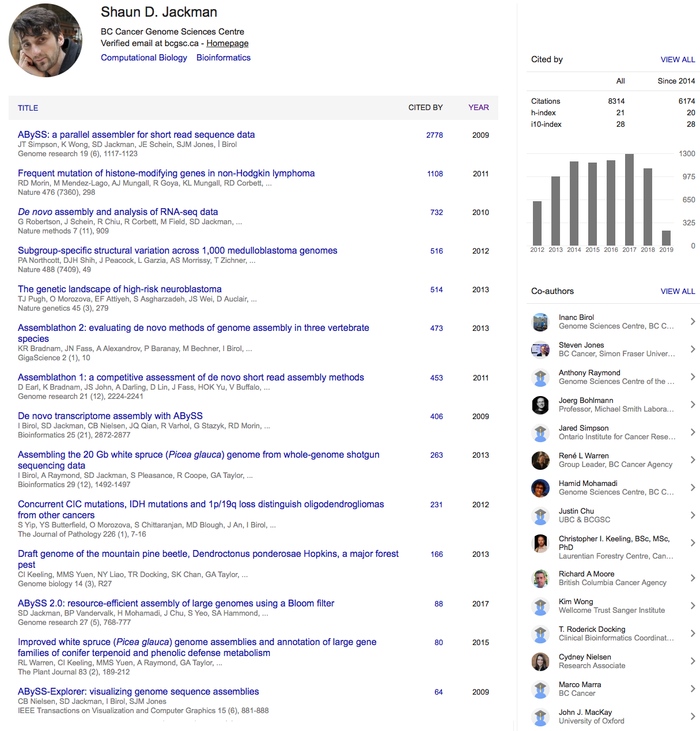Select Richard A Moore's profile photo
This screenshot has width=700, height=731.
540,578
